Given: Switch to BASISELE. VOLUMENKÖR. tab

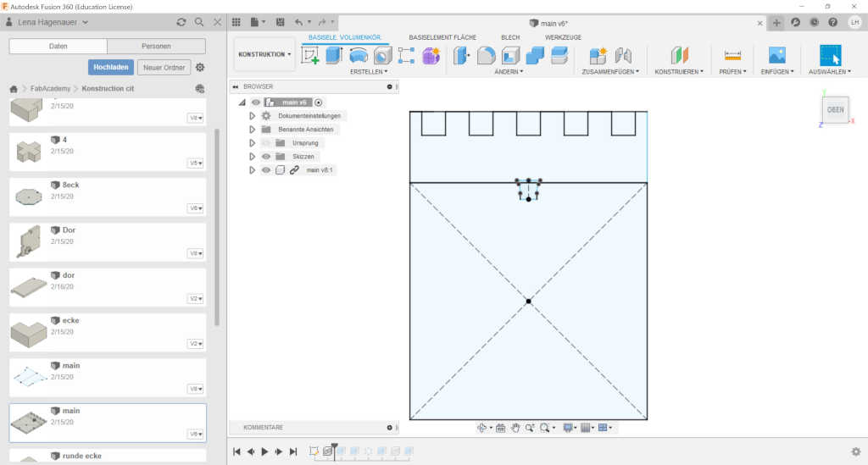Looking at the screenshot, I should 345,37.
